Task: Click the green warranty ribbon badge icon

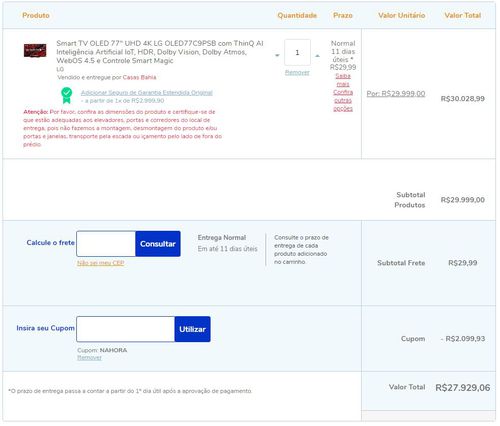Action: tap(67, 95)
